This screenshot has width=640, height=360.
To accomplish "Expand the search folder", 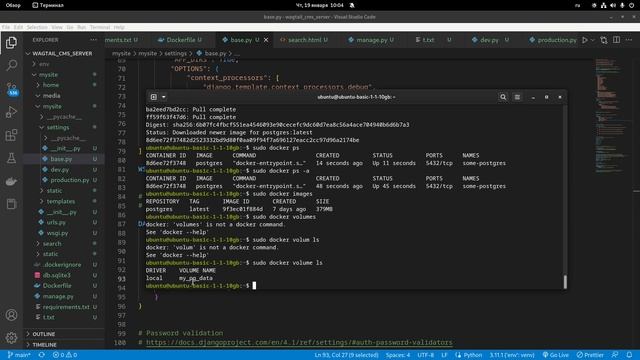I will pyautogui.click(x=52, y=243).
